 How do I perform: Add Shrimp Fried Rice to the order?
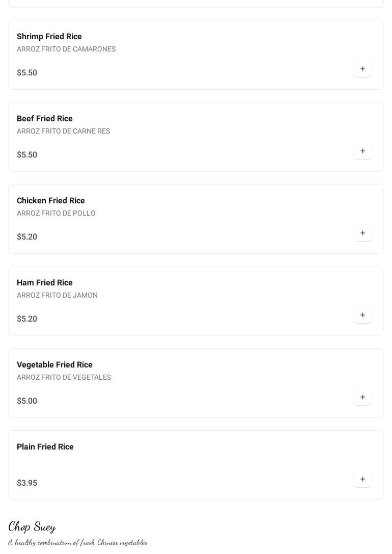pos(362,69)
